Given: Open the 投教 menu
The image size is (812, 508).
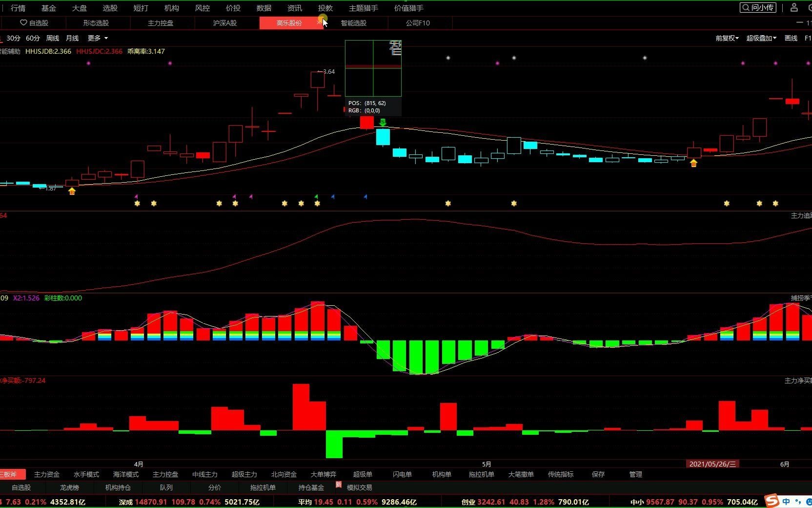Looking at the screenshot, I should [325, 8].
